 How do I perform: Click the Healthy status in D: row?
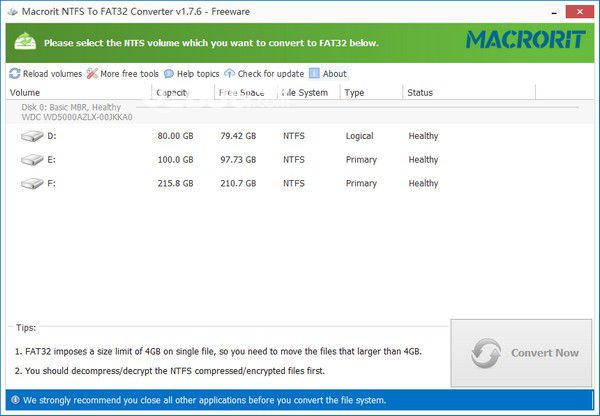(423, 136)
